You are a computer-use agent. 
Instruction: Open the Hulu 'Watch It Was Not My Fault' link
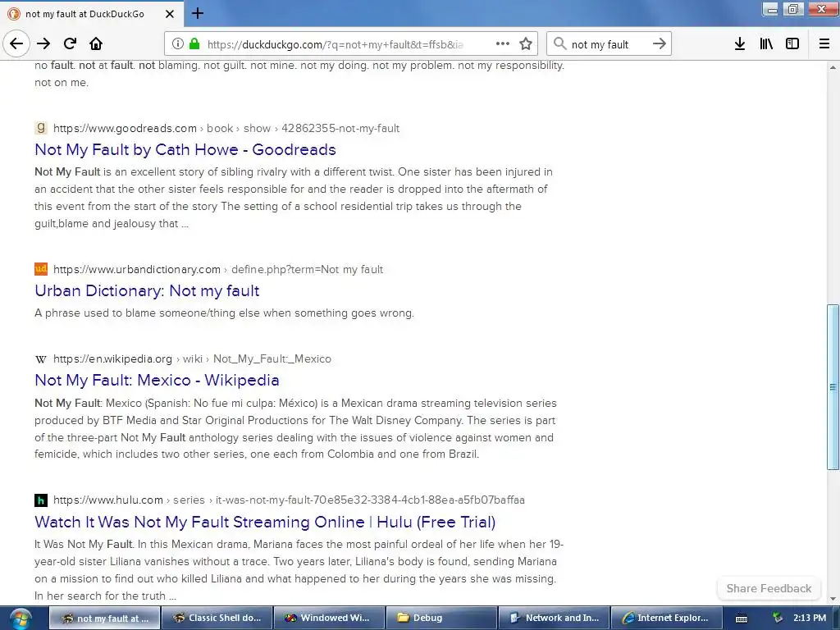click(x=265, y=522)
